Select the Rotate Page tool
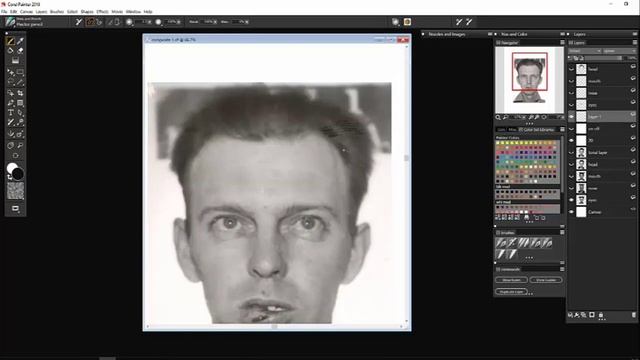This screenshot has height=360, width=640. [16, 156]
